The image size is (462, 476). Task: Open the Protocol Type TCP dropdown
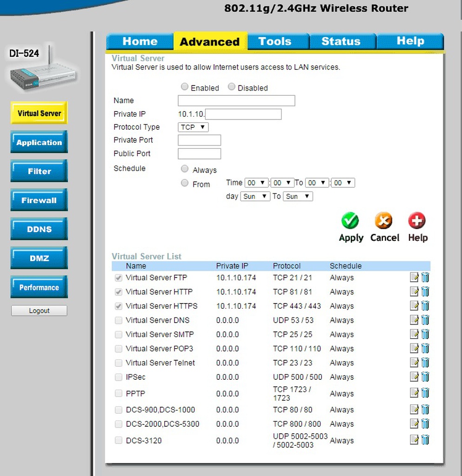pos(193,127)
